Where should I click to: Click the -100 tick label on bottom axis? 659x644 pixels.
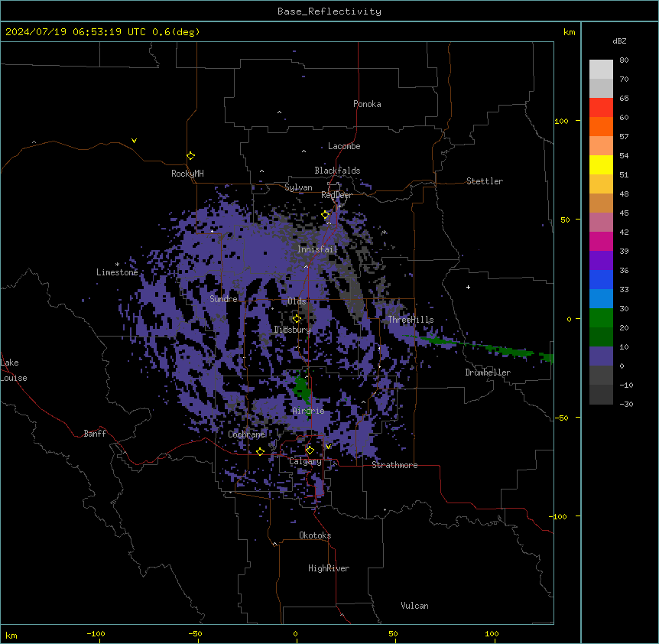(x=96, y=633)
